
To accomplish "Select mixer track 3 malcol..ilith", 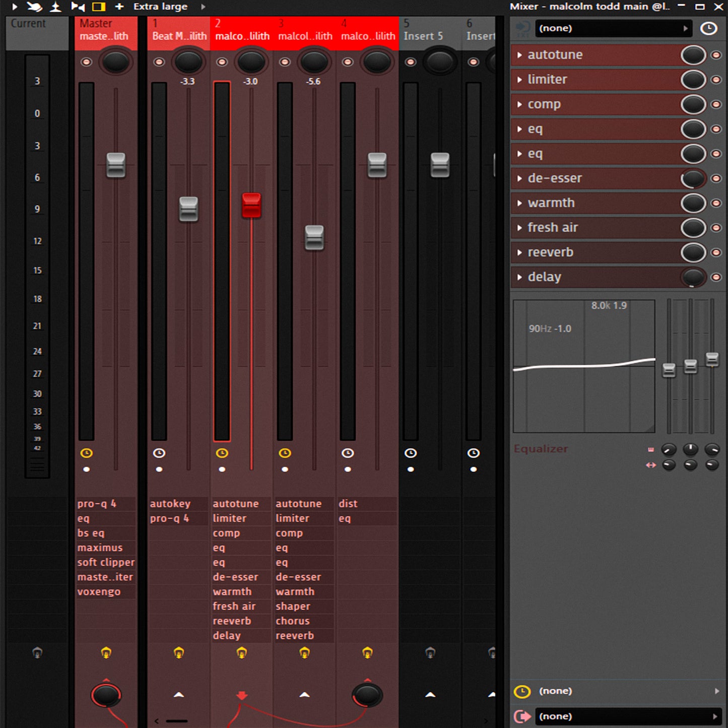I will [305, 33].
